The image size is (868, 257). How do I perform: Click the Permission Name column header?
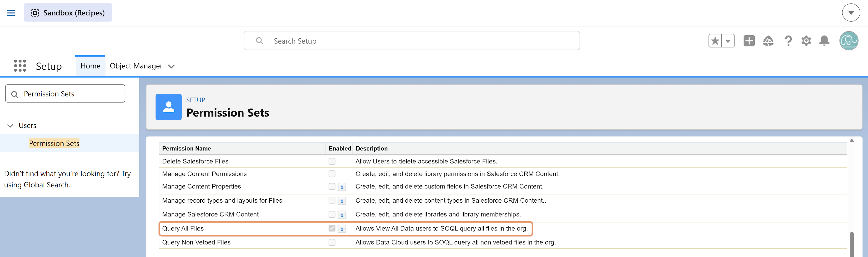(x=187, y=149)
